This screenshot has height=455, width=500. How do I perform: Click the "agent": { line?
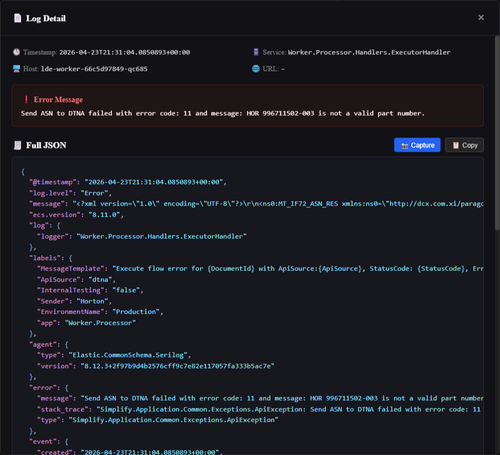point(48,344)
